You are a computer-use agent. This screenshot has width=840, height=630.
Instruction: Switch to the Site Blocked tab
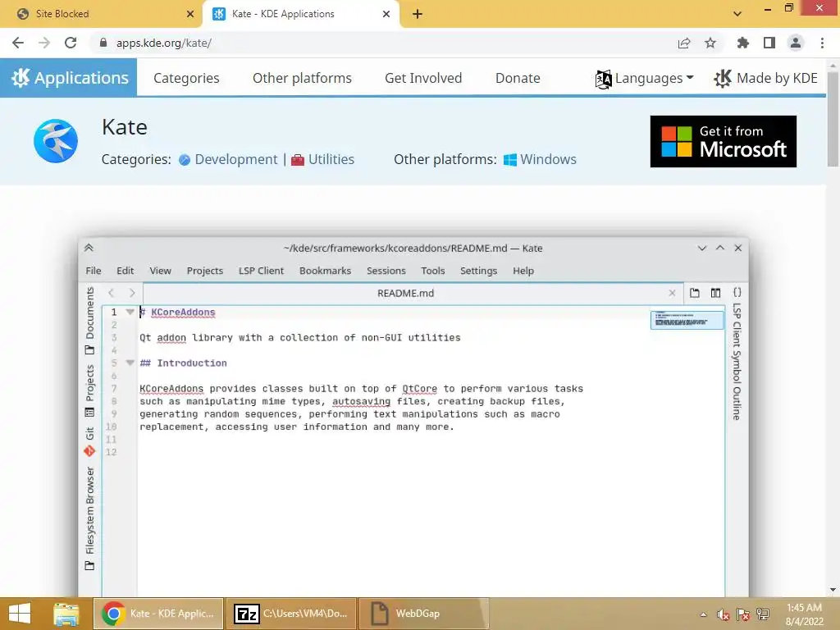tap(102, 14)
